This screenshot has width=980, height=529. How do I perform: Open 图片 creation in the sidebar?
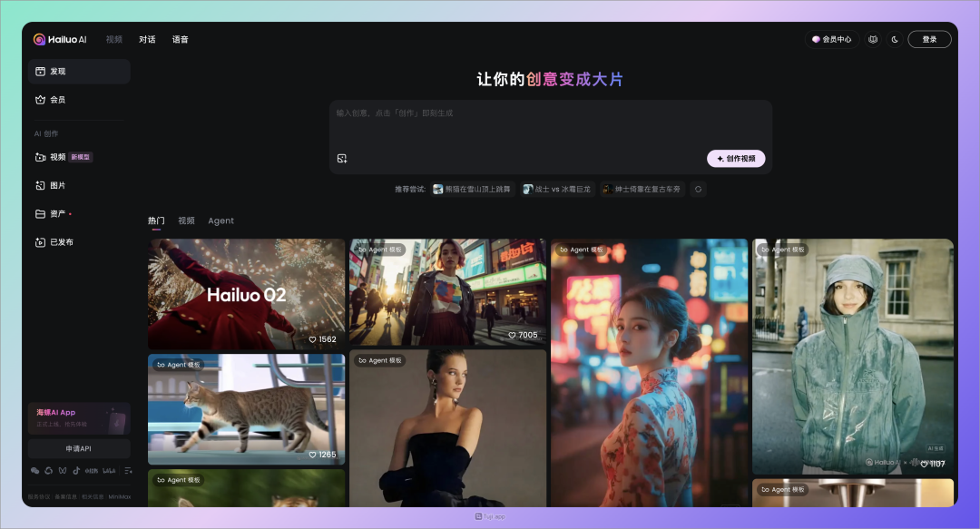pos(79,185)
